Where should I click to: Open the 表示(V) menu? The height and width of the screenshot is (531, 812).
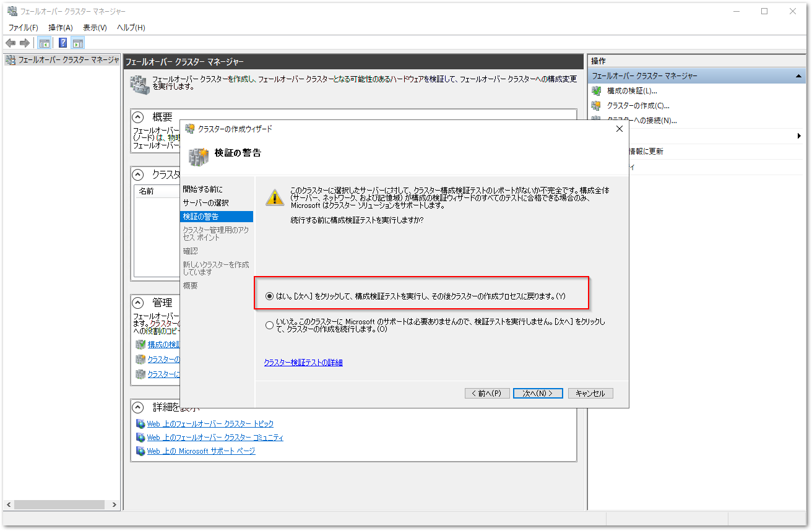94,27
